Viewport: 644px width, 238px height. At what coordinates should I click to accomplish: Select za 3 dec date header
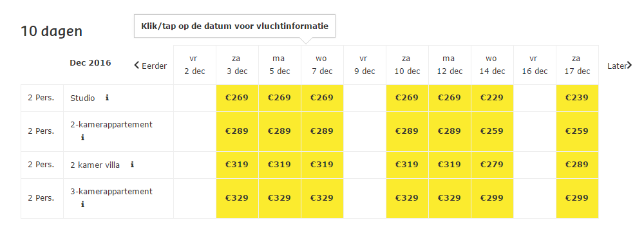point(238,65)
